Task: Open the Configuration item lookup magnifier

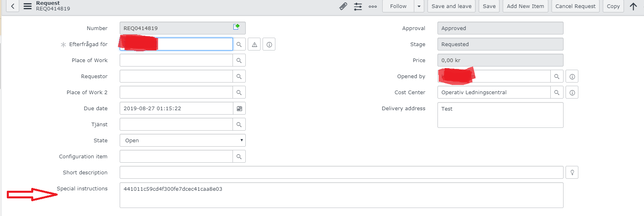Action: click(239, 156)
